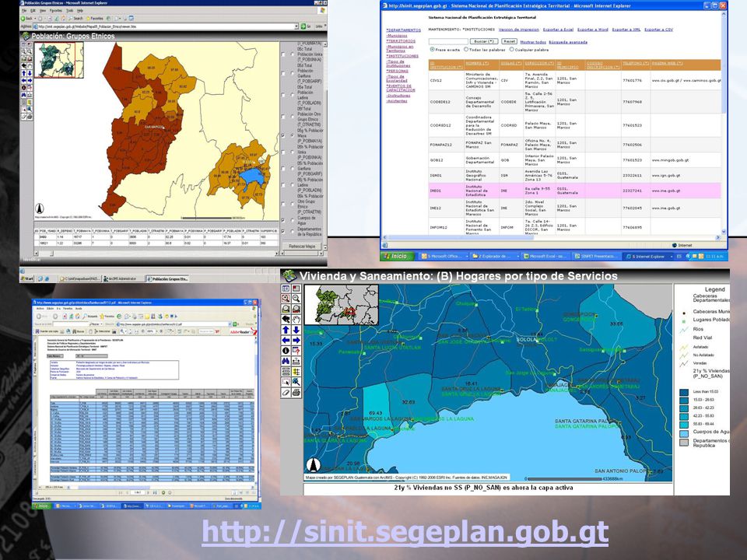Click the 'Buscar (*)' search button
747x560 pixels.
(x=485, y=42)
